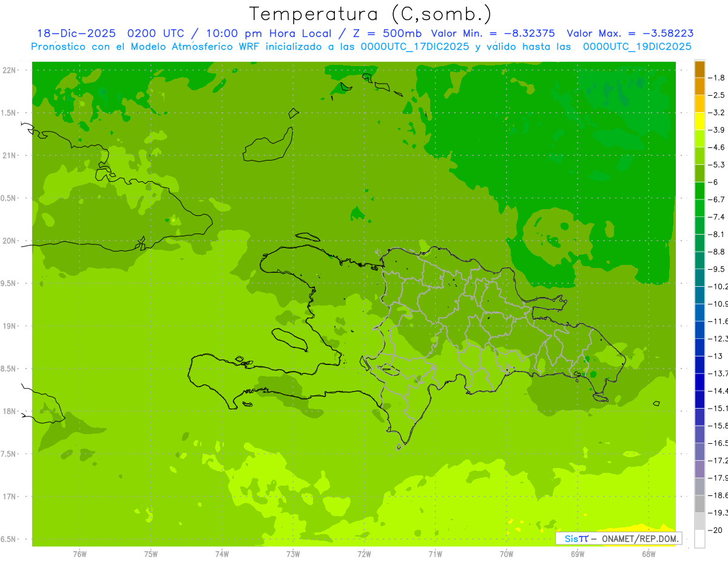Click the '72W' longitude label
This screenshot has height=562, width=728.
pos(365,554)
